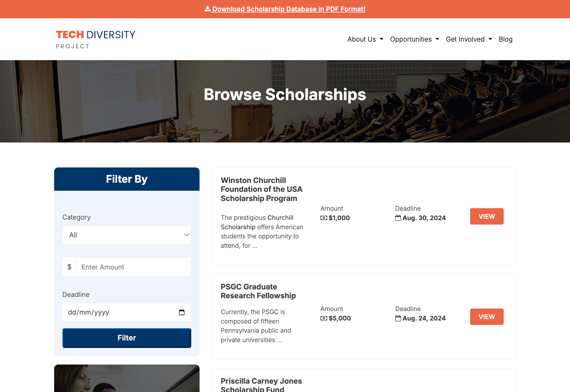Viewport: 570px width, 392px height.
Task: Click the download icon in the top banner
Action: click(207, 9)
